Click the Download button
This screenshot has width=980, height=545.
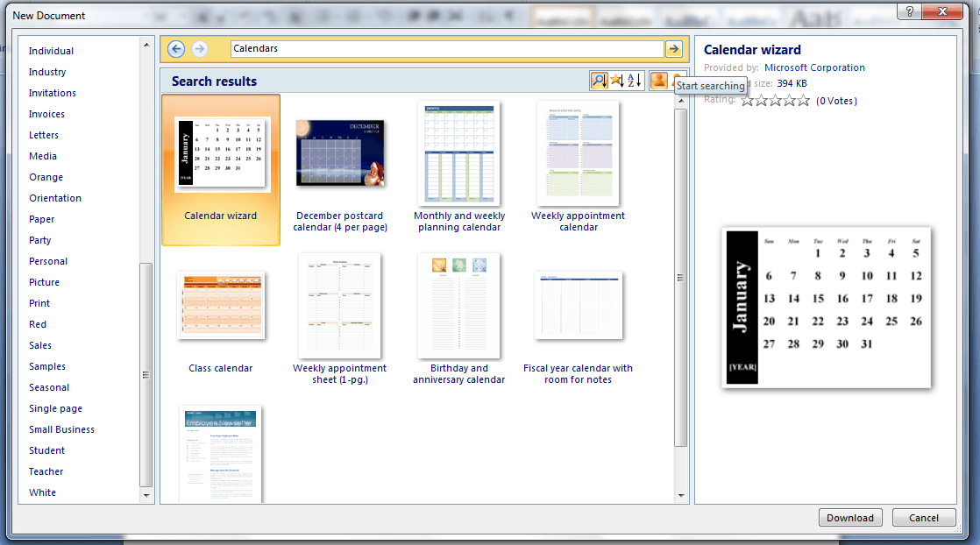point(849,517)
